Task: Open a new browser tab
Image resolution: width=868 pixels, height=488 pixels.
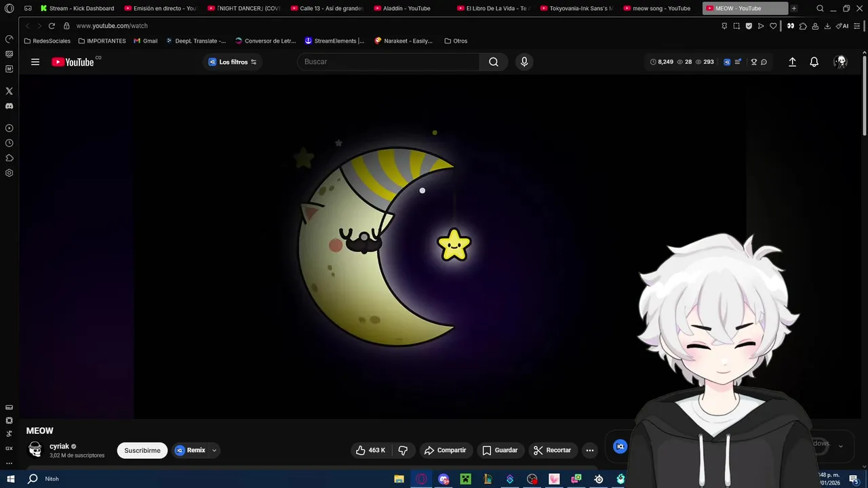Action: pyautogui.click(x=794, y=8)
